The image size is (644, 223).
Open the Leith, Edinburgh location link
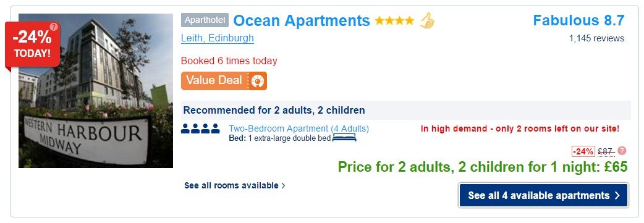pyautogui.click(x=218, y=38)
